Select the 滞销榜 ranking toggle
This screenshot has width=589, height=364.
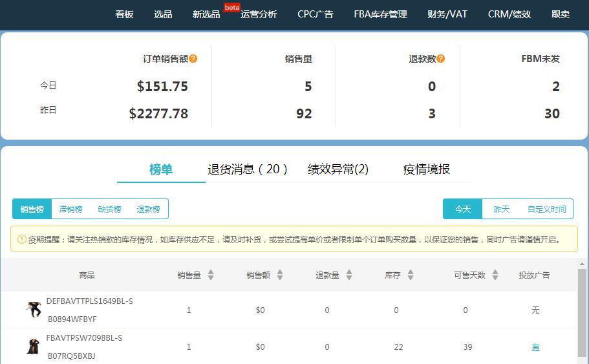coord(70,209)
